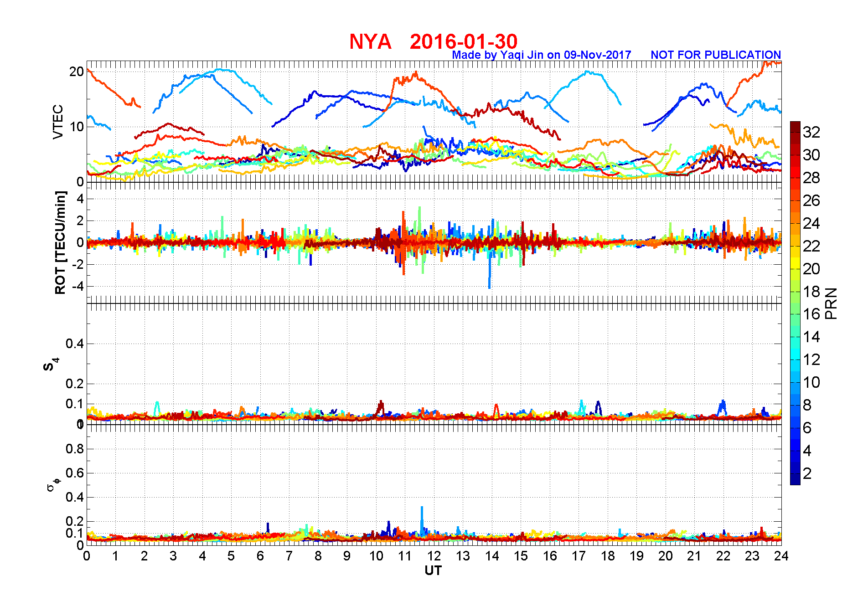Click PRN colorbar tick label '18'
868x606 pixels.
point(811,292)
